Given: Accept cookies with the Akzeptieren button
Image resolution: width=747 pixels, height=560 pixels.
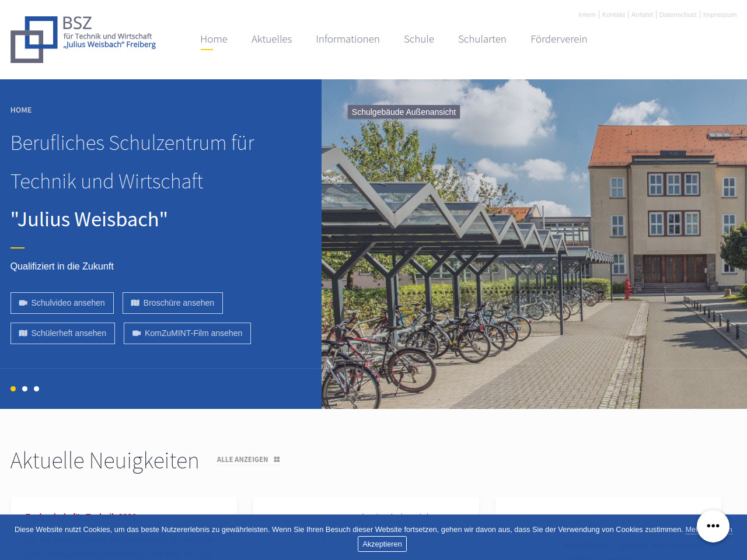Looking at the screenshot, I should pyautogui.click(x=382, y=544).
